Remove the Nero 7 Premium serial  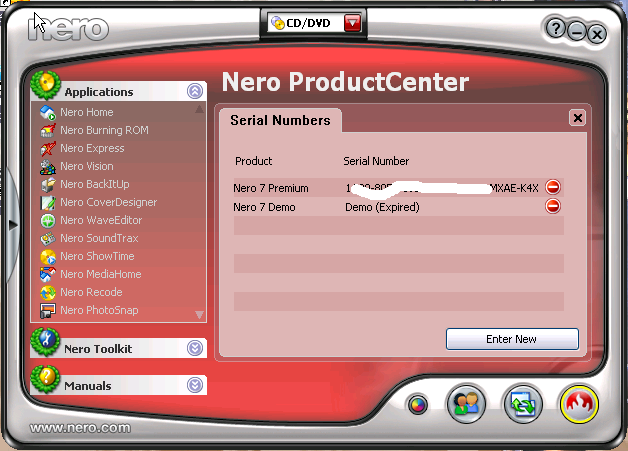coord(553,187)
